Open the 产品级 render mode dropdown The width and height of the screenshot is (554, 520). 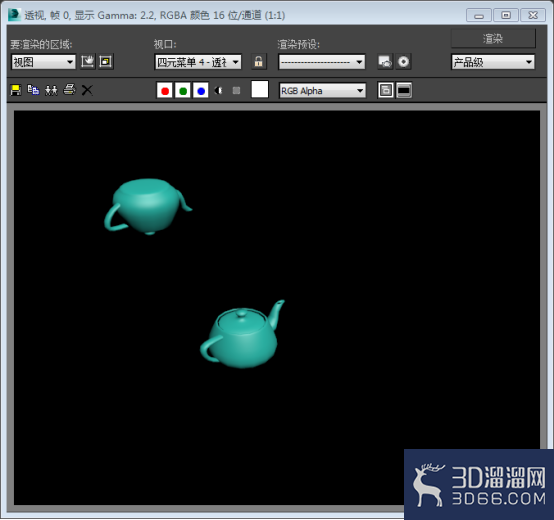click(493, 62)
